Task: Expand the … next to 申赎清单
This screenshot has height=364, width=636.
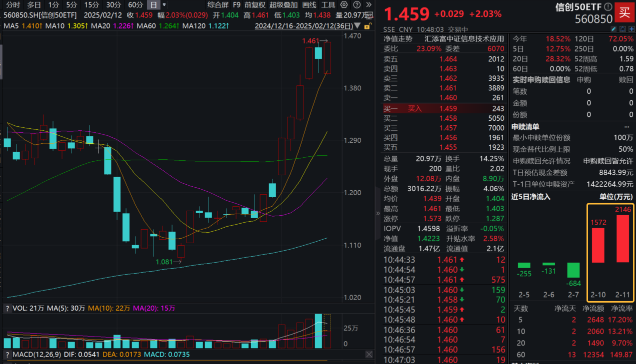Action: [627, 127]
